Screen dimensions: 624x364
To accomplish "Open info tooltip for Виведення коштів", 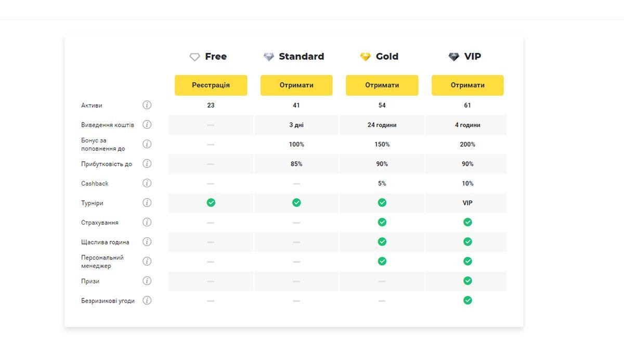I will (x=147, y=125).
